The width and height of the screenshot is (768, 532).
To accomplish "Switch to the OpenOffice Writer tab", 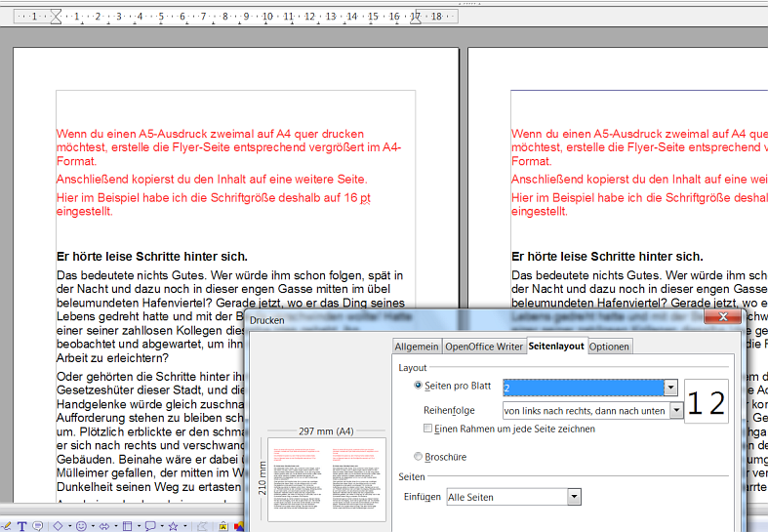I will click(x=484, y=347).
